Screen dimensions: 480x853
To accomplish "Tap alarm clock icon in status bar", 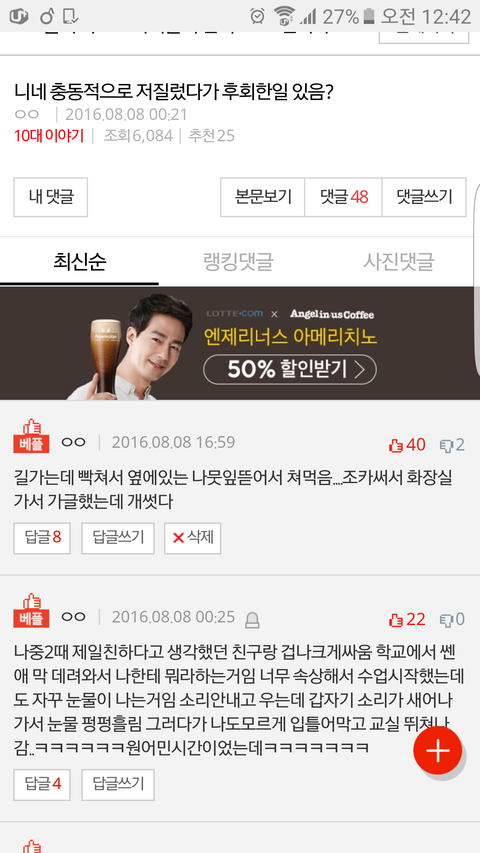I will coord(257,16).
